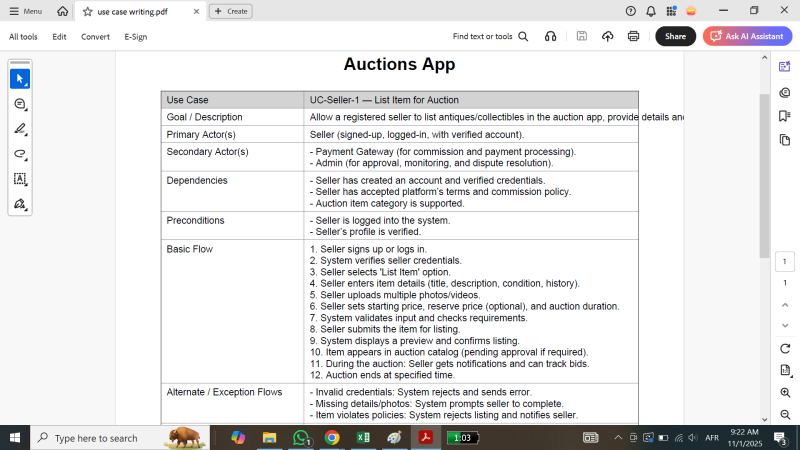
Task: Zoom in on the document
Action: tap(785, 393)
